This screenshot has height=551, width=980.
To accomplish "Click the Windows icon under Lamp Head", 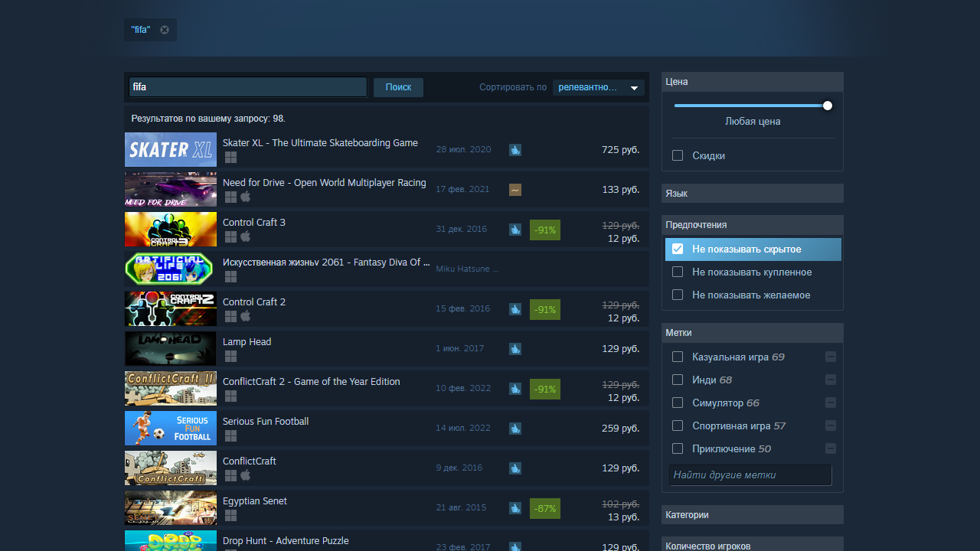I will [230, 356].
